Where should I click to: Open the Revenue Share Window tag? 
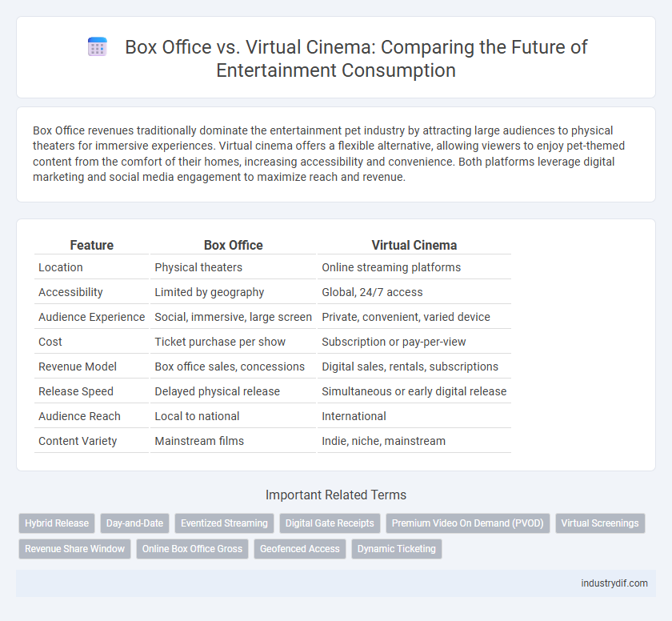tap(74, 549)
